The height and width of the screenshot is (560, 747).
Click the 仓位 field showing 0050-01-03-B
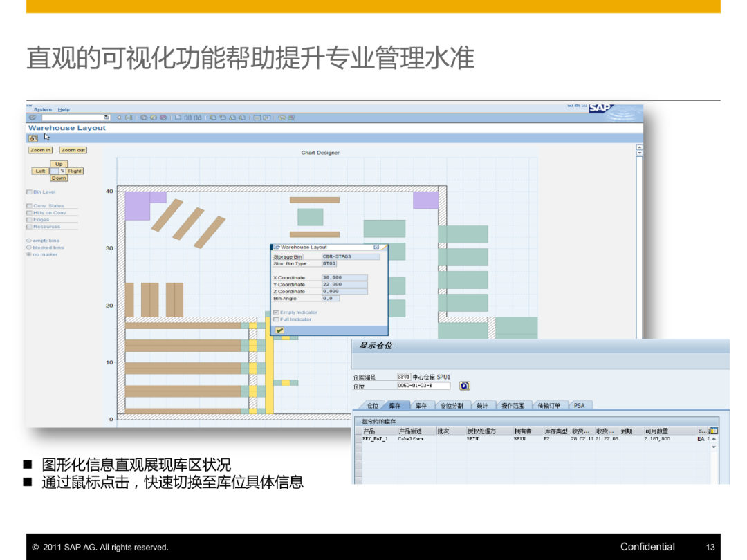(x=423, y=386)
